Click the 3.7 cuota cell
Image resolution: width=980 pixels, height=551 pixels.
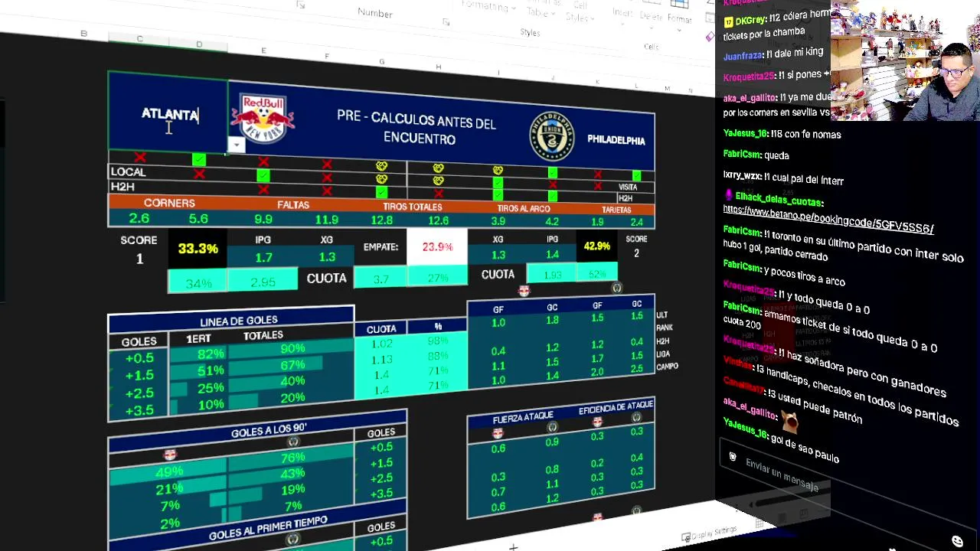click(x=381, y=279)
